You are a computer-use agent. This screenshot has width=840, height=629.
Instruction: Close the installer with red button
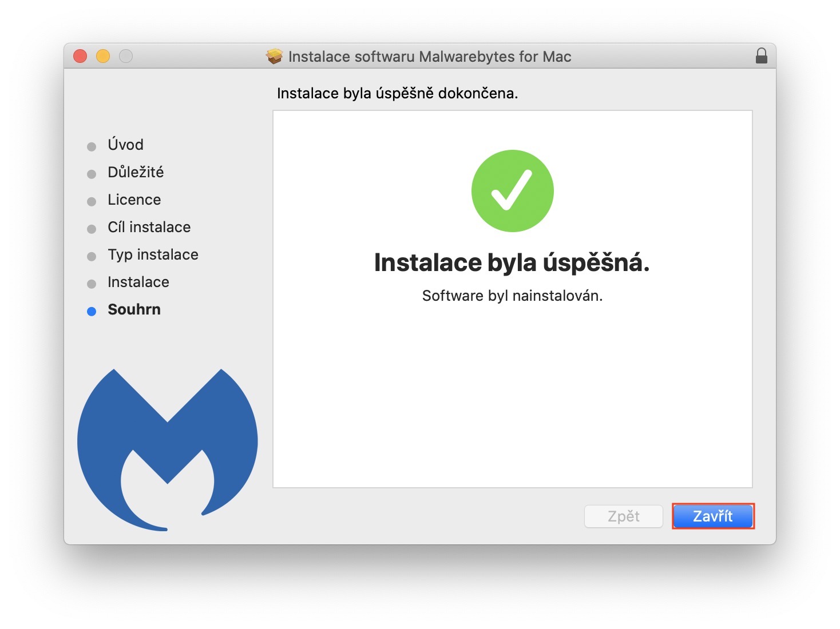point(80,56)
